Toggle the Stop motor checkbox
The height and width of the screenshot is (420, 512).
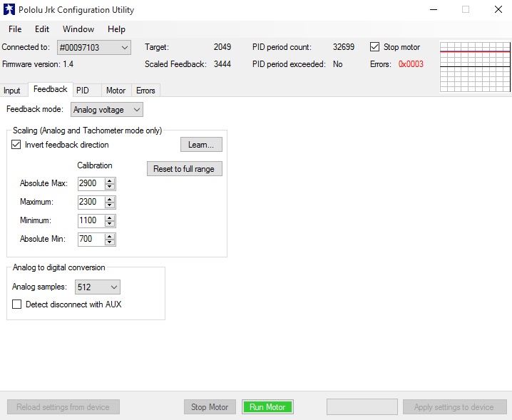tap(374, 46)
